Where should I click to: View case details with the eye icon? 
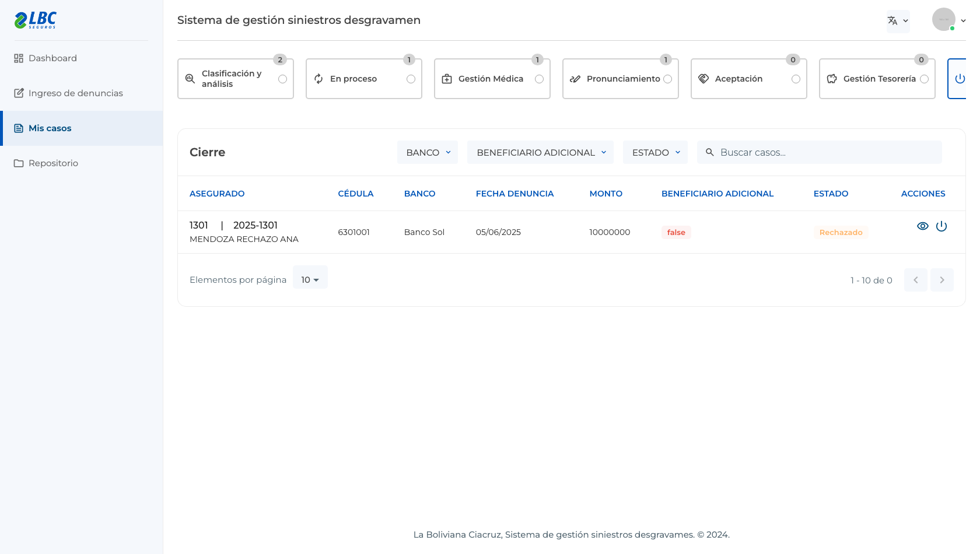coord(923,226)
